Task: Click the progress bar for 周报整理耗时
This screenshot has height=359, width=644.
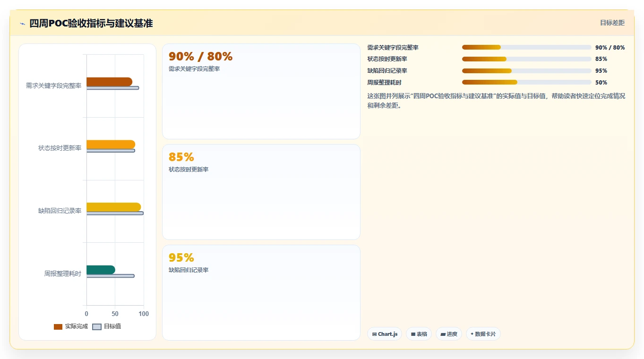Action: point(526,82)
